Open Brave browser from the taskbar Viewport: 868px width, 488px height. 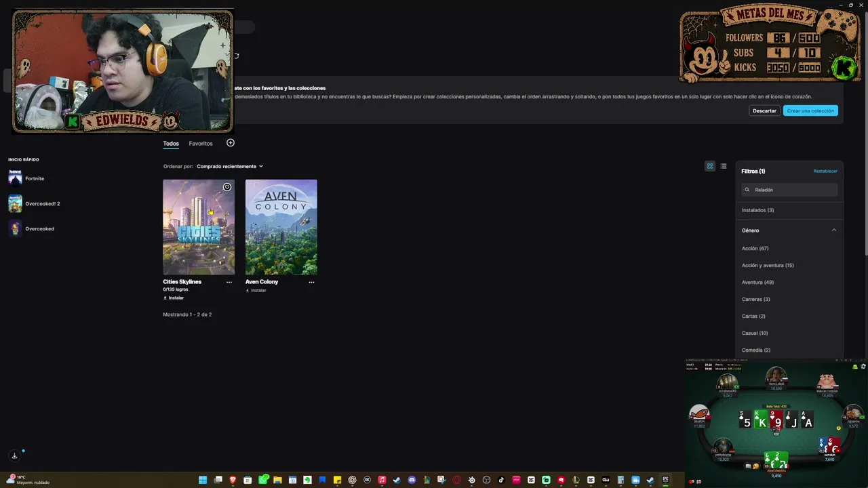(x=233, y=480)
